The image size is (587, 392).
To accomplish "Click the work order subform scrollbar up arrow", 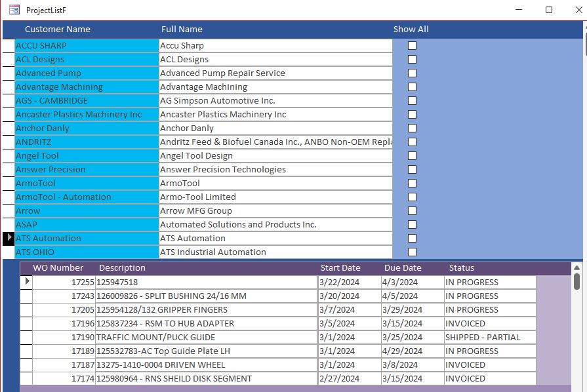I will [x=577, y=268].
